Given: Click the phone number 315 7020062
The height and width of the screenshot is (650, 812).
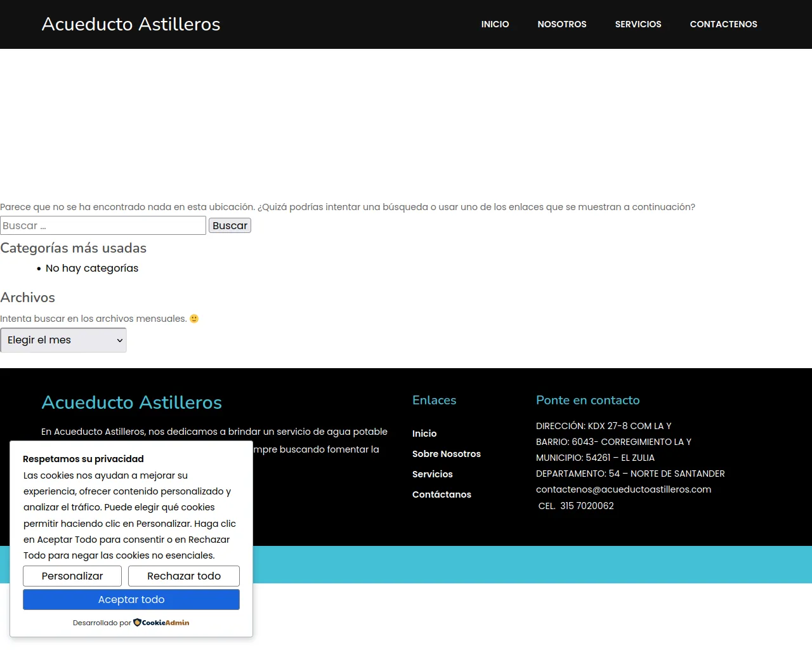Looking at the screenshot, I should (587, 506).
